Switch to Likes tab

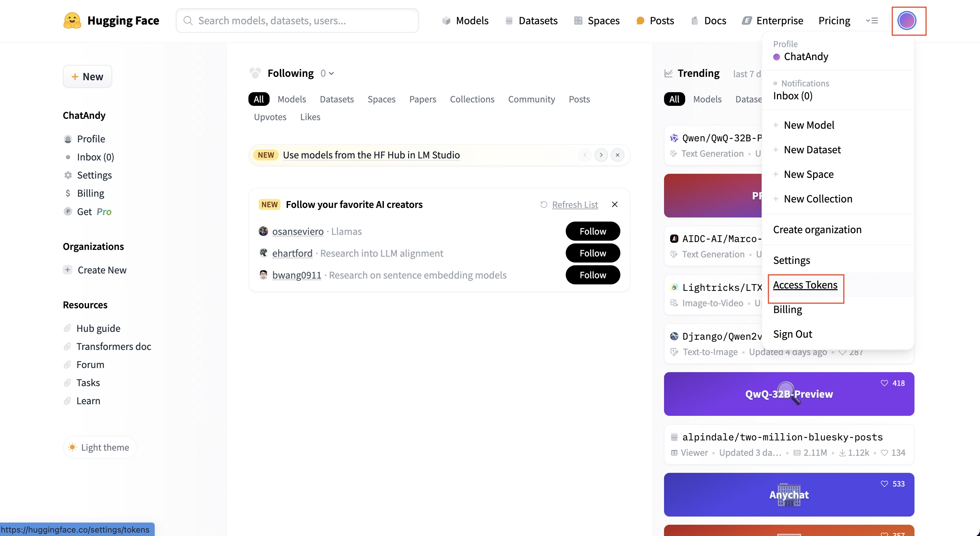click(310, 117)
